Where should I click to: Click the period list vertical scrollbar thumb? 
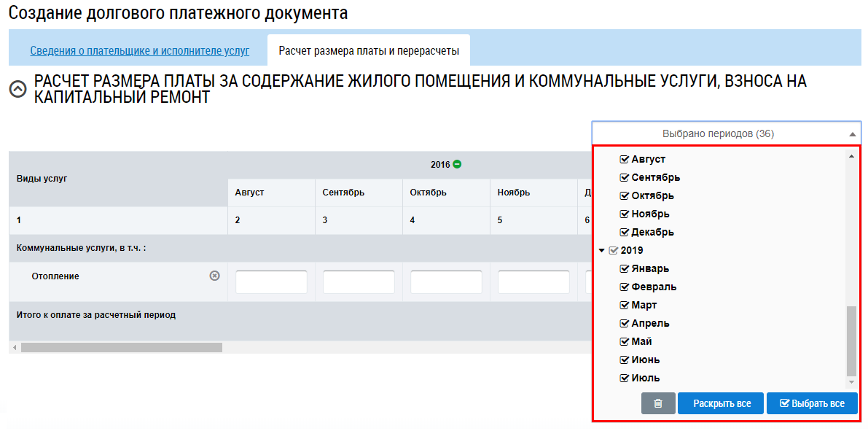pos(851,340)
